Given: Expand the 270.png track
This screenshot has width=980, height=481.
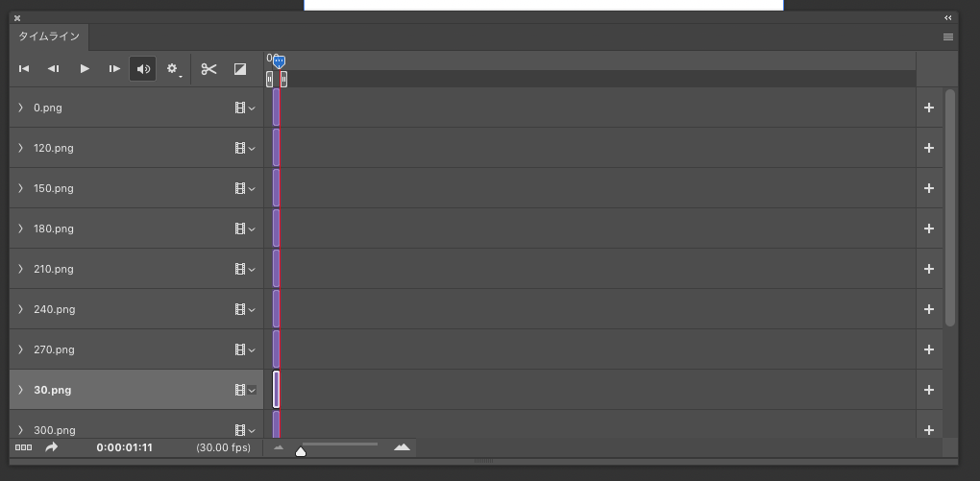Looking at the screenshot, I should pos(20,349).
